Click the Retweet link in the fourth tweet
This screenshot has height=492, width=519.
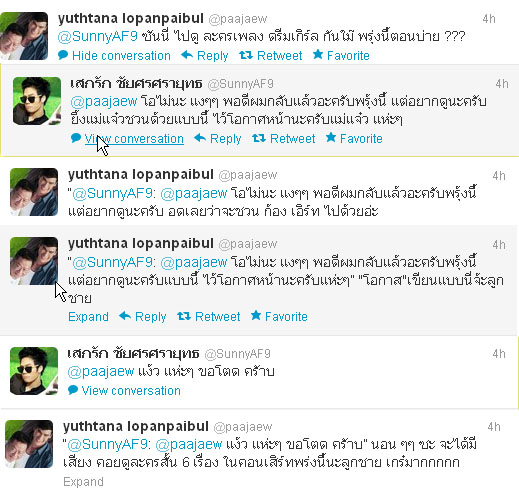(217, 317)
